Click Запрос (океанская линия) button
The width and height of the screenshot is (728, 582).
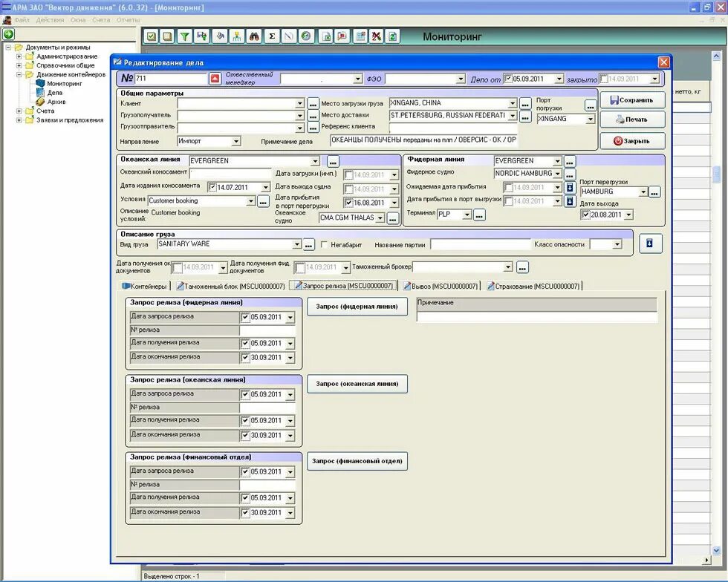357,384
